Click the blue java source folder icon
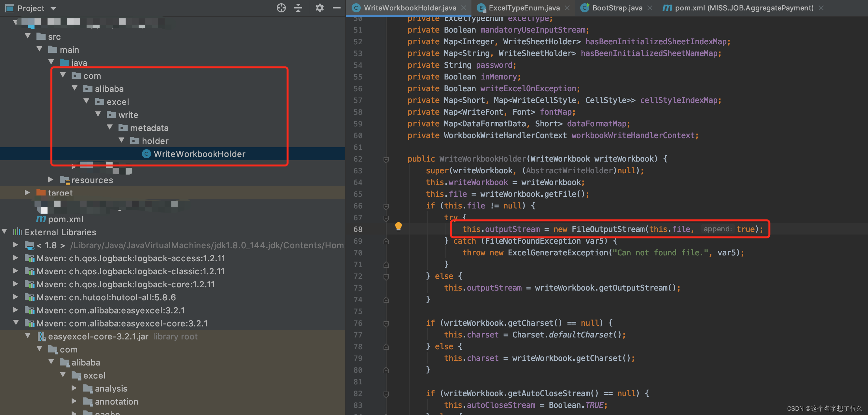The width and height of the screenshot is (868, 415). click(x=64, y=62)
